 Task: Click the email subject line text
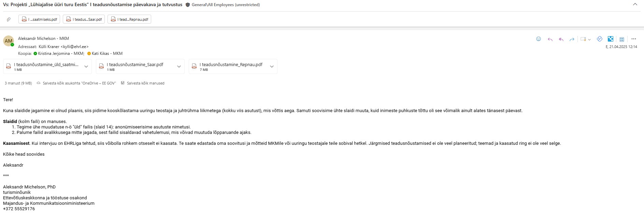(x=92, y=5)
